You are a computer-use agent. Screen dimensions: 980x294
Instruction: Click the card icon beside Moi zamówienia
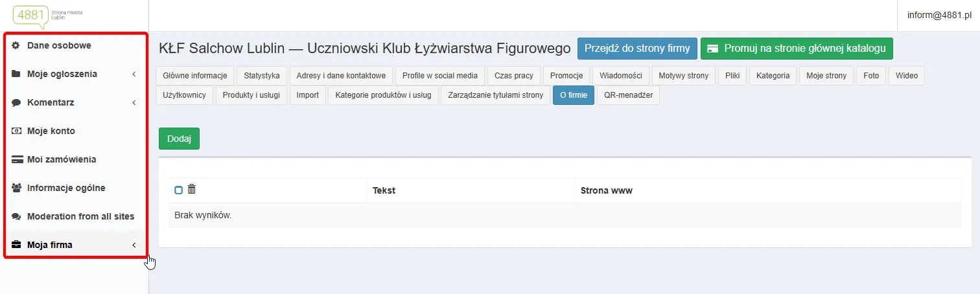click(17, 159)
